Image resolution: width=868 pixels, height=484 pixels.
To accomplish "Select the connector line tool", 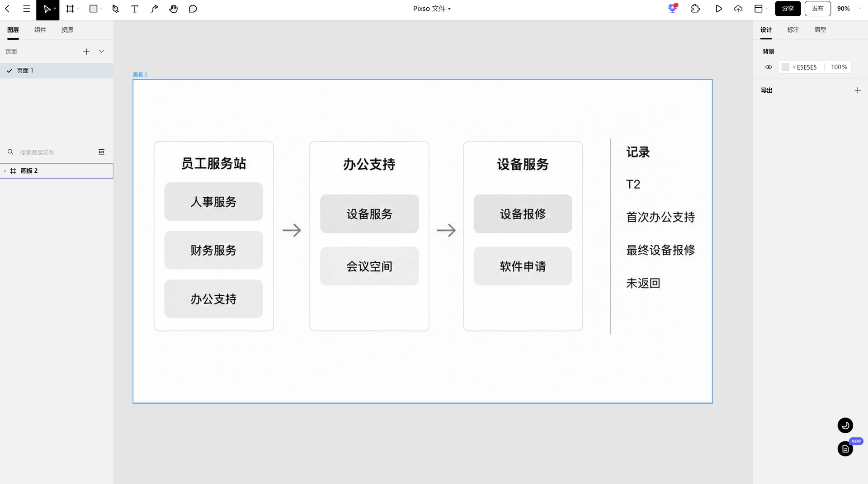I will pos(154,9).
